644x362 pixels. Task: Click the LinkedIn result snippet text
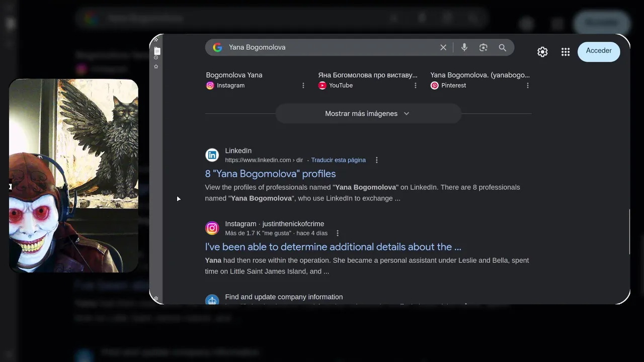pos(362,193)
